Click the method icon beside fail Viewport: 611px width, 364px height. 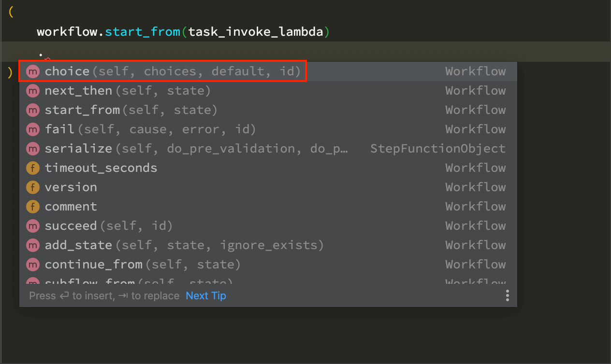point(32,129)
